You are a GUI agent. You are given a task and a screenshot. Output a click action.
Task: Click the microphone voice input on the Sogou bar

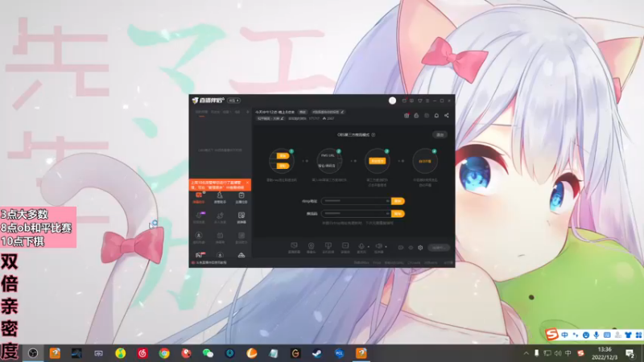pos(596,335)
